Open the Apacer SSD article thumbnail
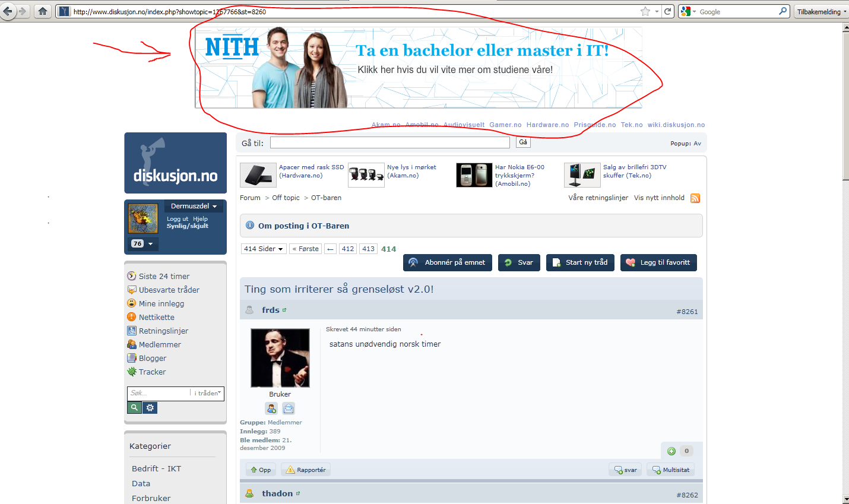 tap(258, 175)
